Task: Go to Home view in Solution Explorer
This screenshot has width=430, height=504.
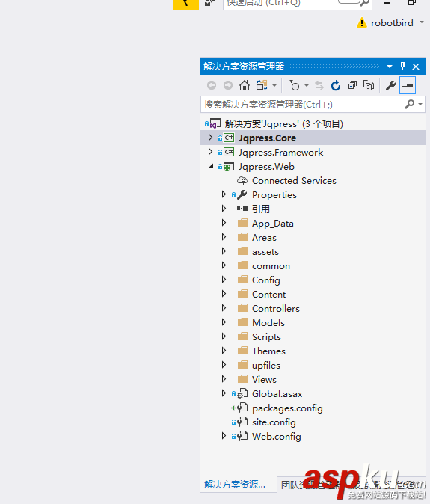Action: point(245,85)
